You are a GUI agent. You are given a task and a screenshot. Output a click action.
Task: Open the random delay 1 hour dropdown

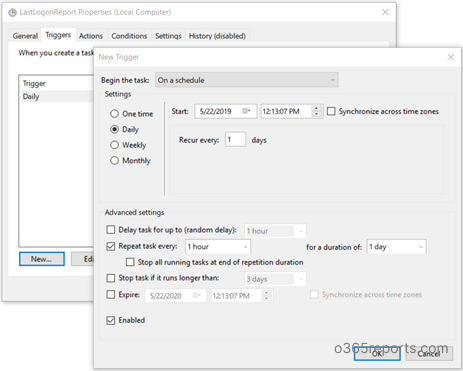(275, 231)
